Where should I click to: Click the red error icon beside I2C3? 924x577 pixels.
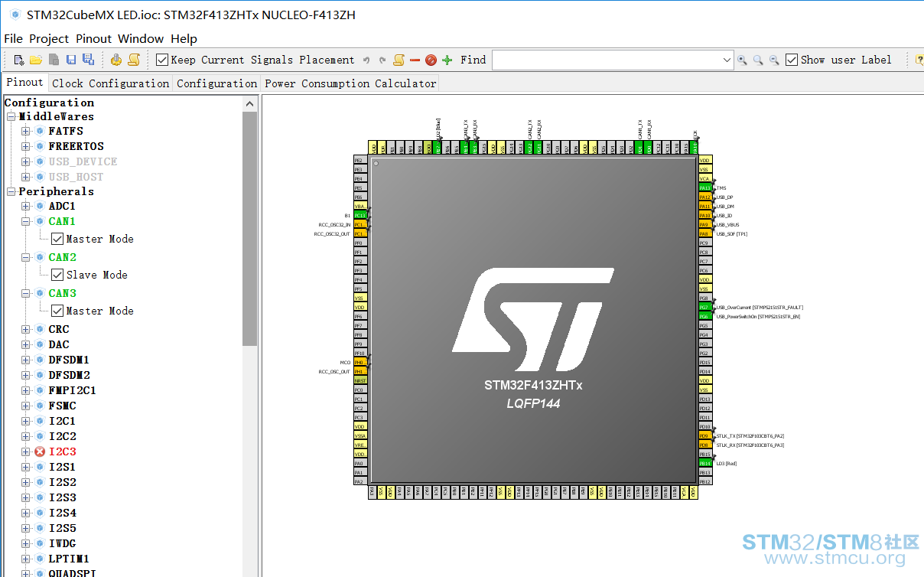click(40, 451)
